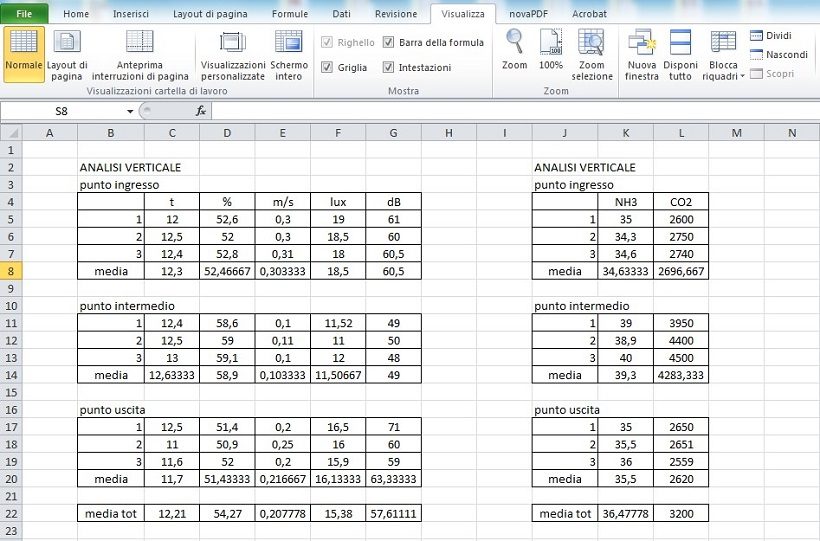Click Dividi window split button
The height and width of the screenshot is (541, 820).
pos(771,36)
